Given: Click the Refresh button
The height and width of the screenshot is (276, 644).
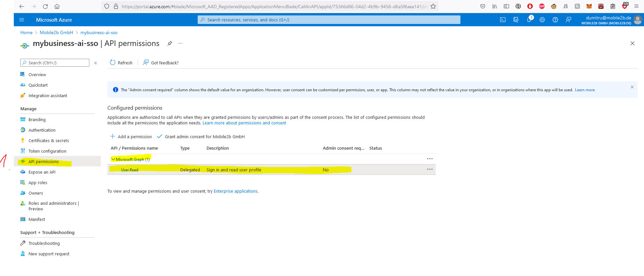Looking at the screenshot, I should tap(121, 63).
